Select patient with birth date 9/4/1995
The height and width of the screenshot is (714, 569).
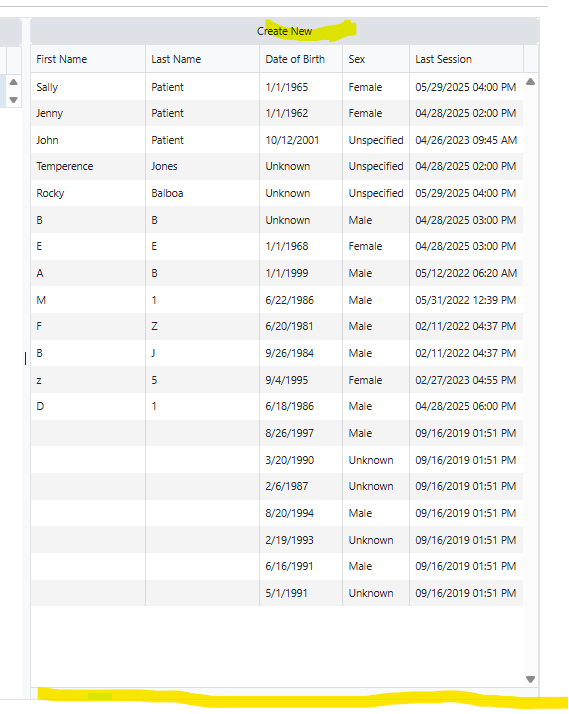click(277, 380)
